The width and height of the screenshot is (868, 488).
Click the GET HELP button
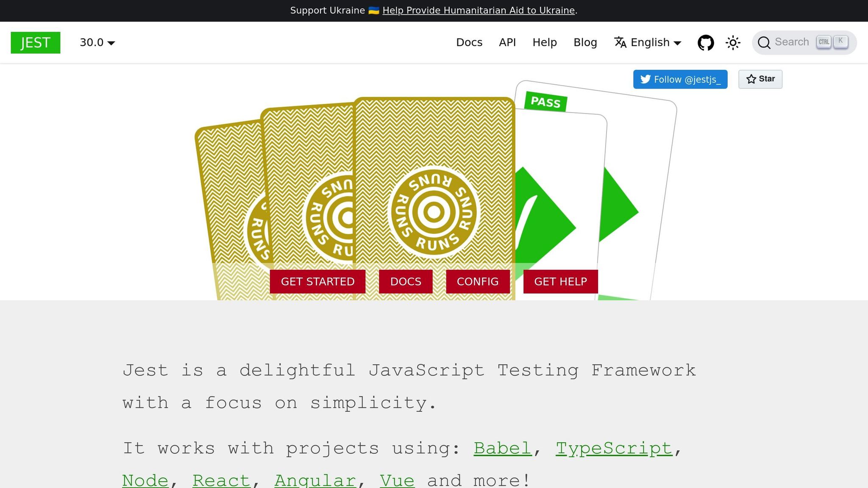tap(560, 282)
